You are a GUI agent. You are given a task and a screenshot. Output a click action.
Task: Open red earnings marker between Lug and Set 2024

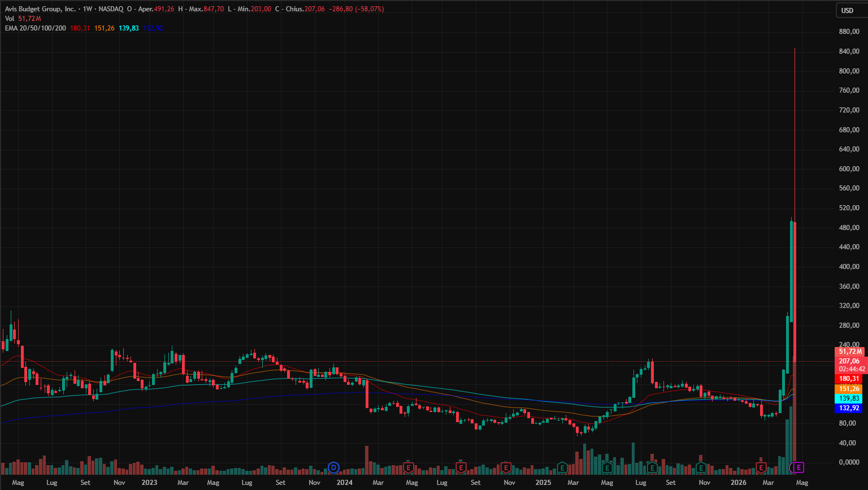click(x=461, y=467)
